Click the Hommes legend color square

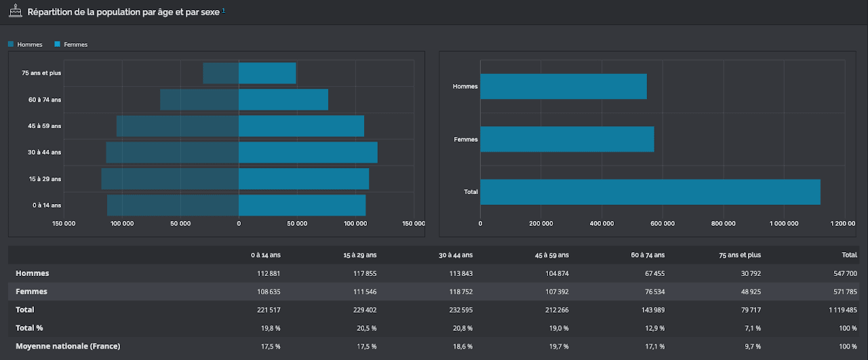click(11, 45)
